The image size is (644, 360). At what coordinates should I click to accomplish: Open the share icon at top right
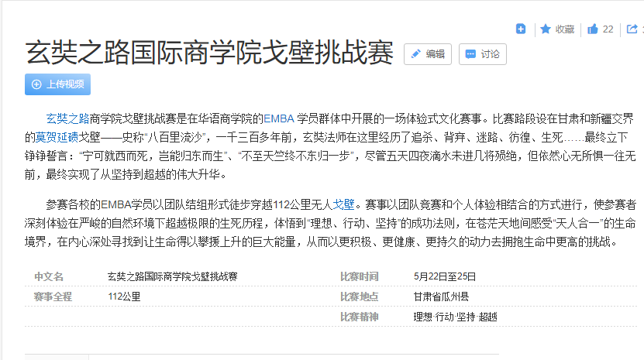633,29
